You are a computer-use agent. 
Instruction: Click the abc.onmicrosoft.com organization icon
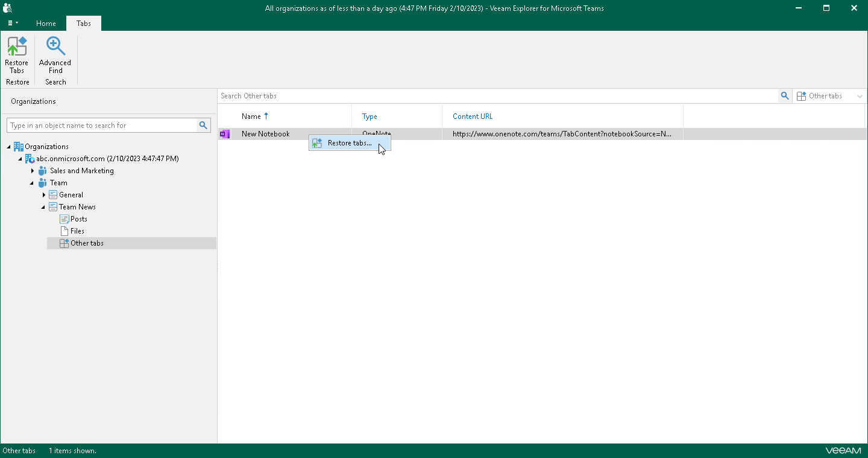tap(30, 159)
